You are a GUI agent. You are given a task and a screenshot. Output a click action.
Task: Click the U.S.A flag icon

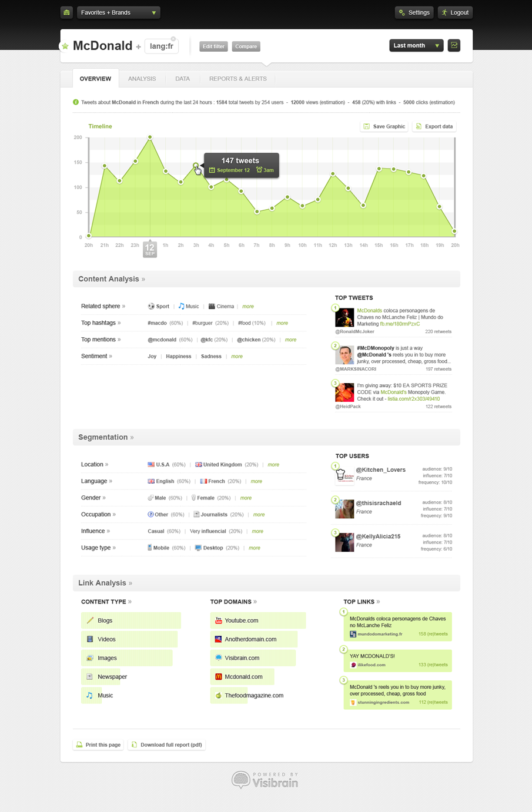[151, 464]
